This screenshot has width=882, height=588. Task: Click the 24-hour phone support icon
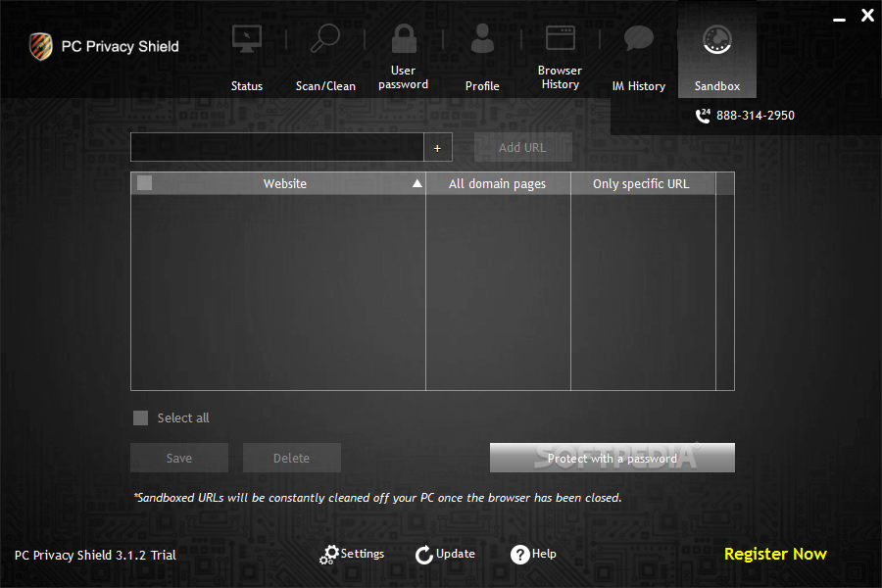tap(703, 116)
